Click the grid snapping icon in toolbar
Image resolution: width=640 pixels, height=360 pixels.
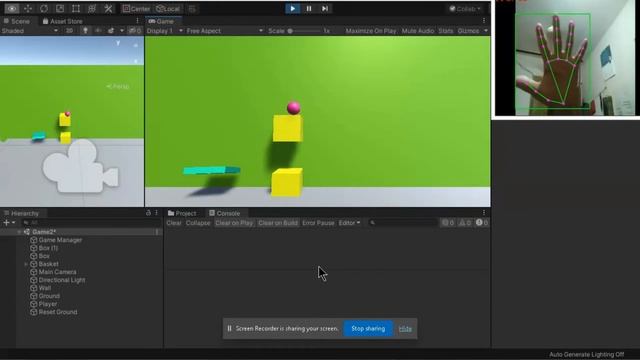click(x=192, y=9)
